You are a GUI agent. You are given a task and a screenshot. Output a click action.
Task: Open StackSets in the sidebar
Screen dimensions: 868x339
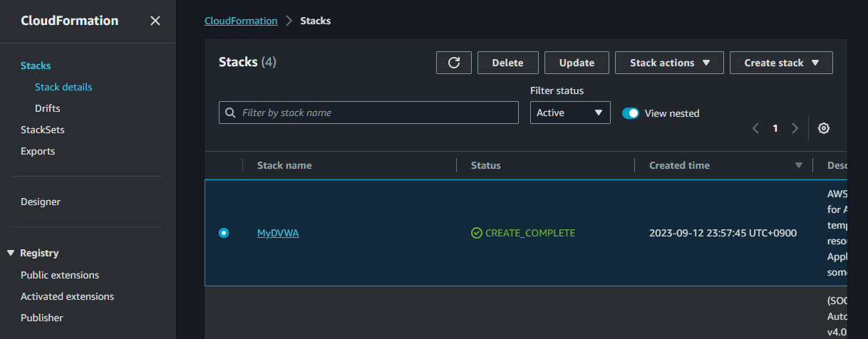point(43,130)
